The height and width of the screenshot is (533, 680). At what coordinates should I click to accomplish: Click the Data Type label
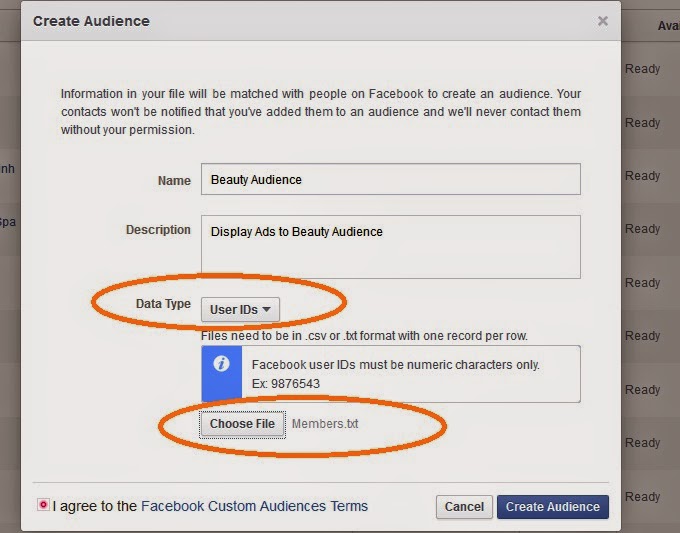point(163,304)
